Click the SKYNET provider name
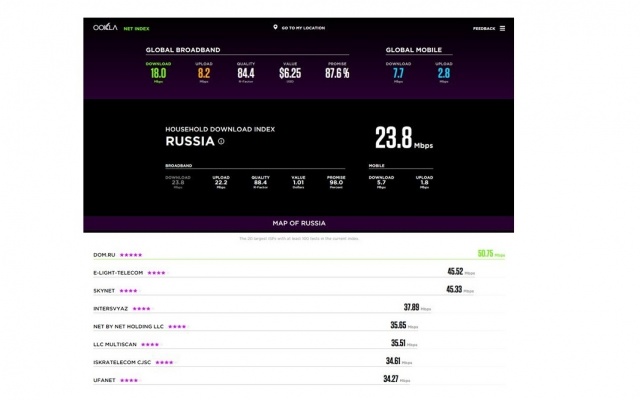Viewport: 640px width, 400px height. [x=104, y=291]
